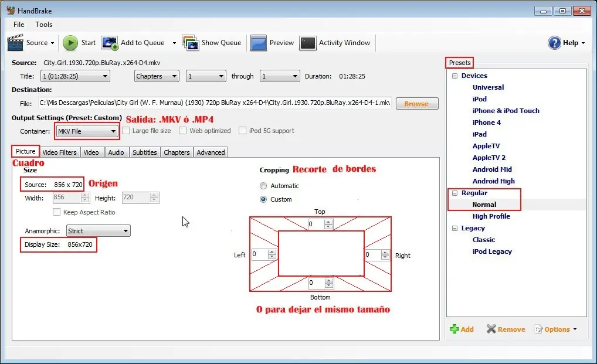This screenshot has height=364, width=597.
Task: Select the High Profile preset
Action: point(491,216)
